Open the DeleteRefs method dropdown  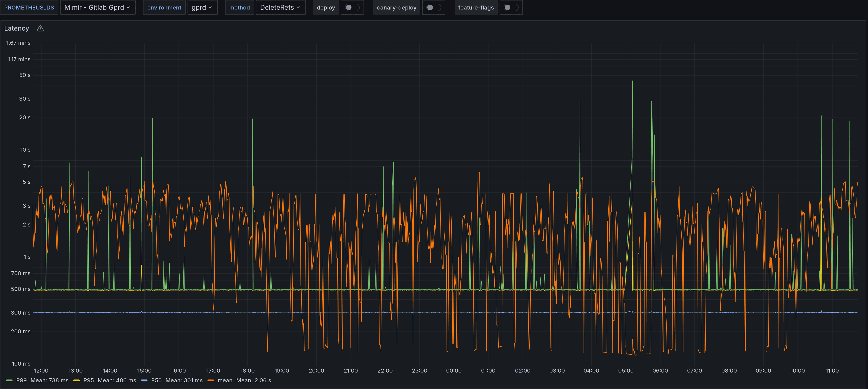click(280, 7)
